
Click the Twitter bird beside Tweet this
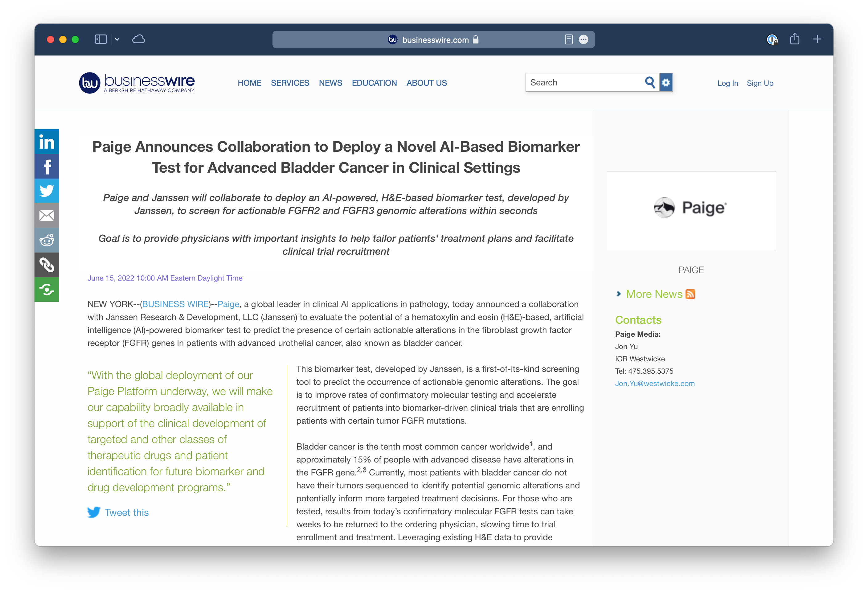click(94, 512)
